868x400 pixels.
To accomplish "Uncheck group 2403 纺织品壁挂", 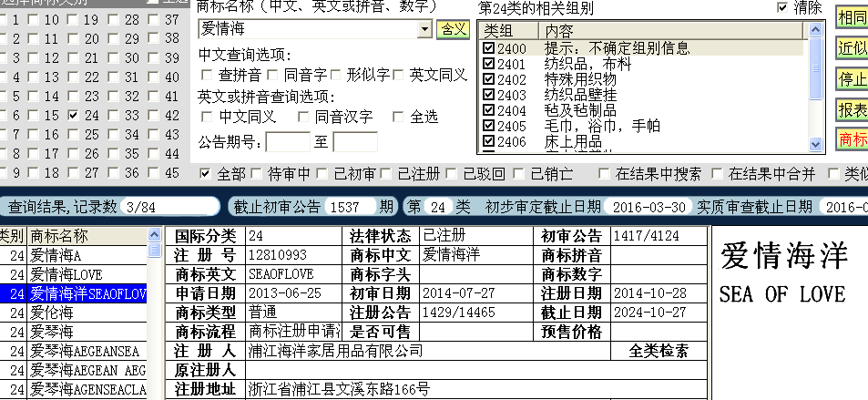I will point(488,96).
